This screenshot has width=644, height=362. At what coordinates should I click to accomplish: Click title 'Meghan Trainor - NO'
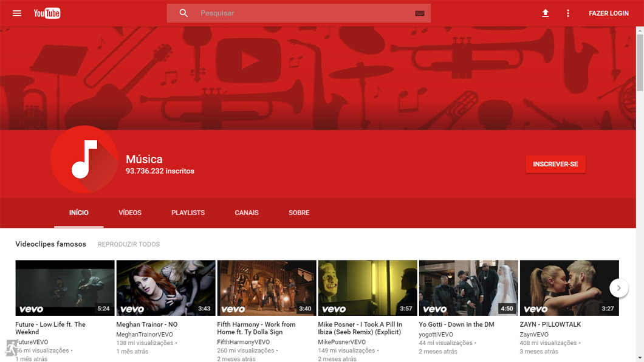146,324
